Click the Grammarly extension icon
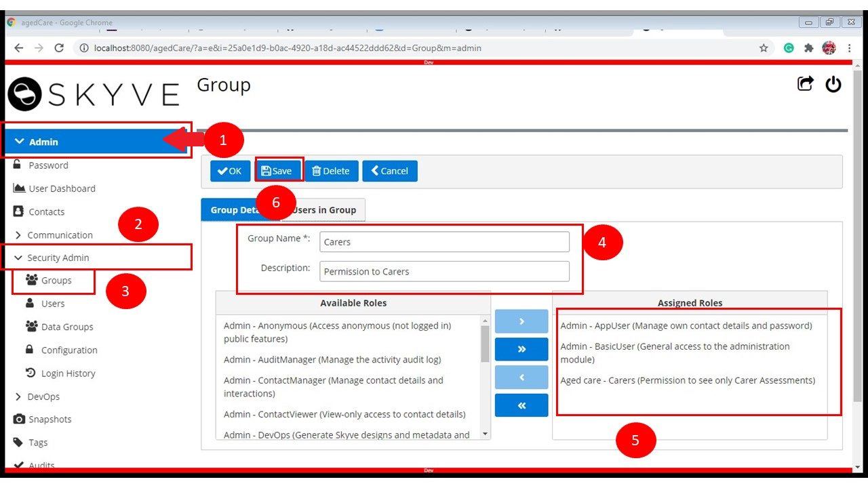 [x=789, y=48]
